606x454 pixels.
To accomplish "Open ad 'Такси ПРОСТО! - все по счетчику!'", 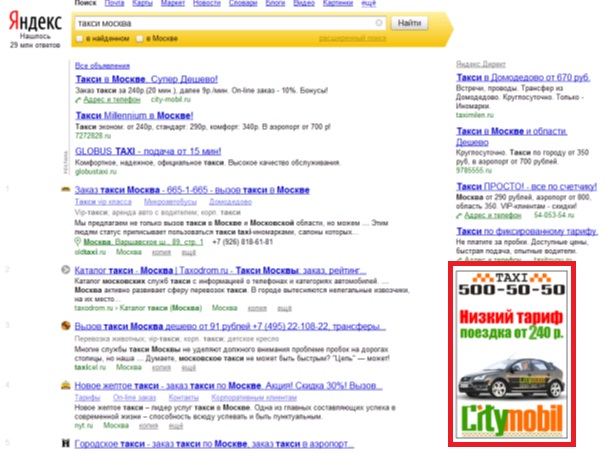I will coord(527,187).
